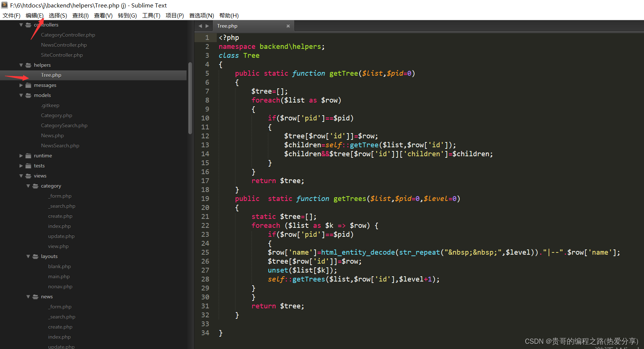644x349 pixels.
Task: Collapse the models folder arrow
Action: pos(21,95)
